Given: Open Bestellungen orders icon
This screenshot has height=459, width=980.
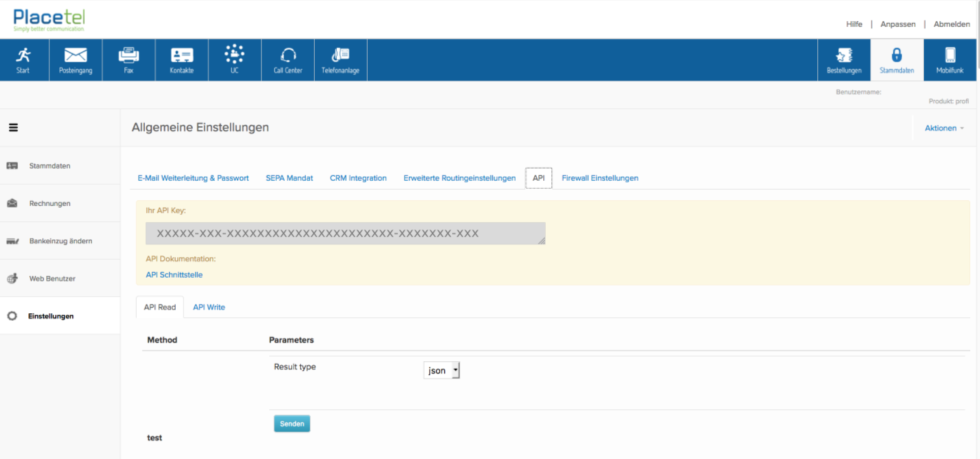Looking at the screenshot, I should point(844,55).
